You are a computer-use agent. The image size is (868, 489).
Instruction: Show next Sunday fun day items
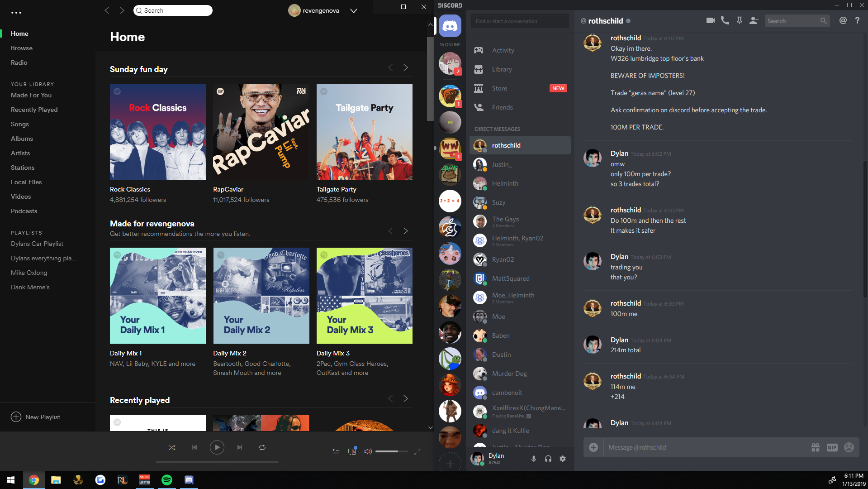pyautogui.click(x=406, y=67)
